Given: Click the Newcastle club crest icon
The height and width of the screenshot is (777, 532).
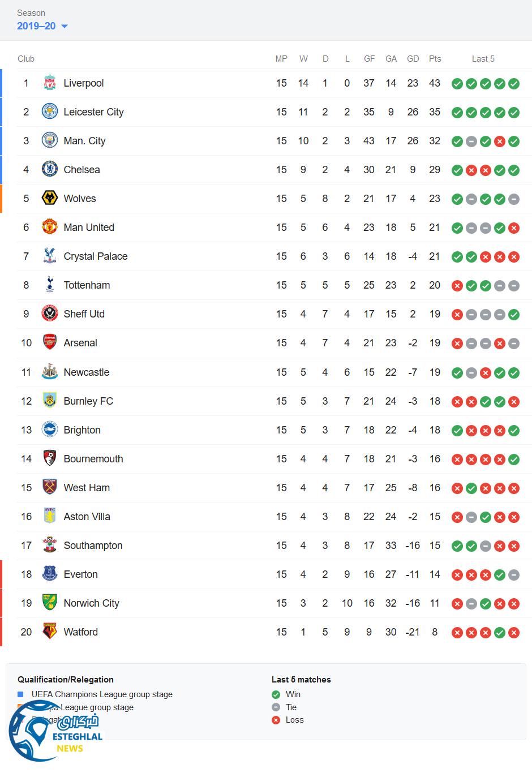Looking at the screenshot, I should coord(50,372).
